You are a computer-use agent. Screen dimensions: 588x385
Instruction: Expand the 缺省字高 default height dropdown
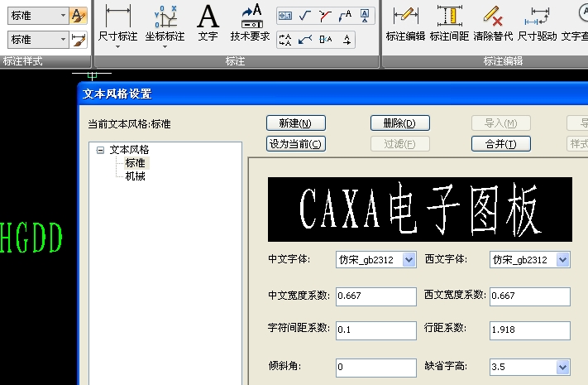[x=562, y=367]
